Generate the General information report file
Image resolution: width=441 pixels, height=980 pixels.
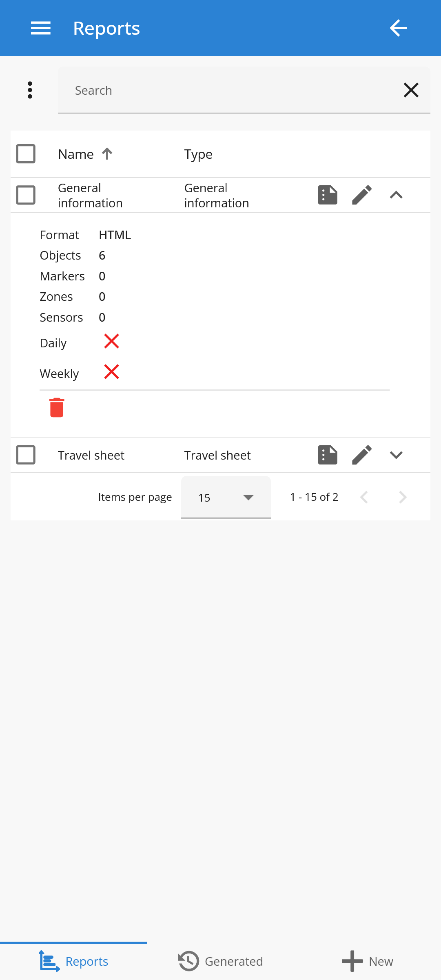tap(328, 195)
